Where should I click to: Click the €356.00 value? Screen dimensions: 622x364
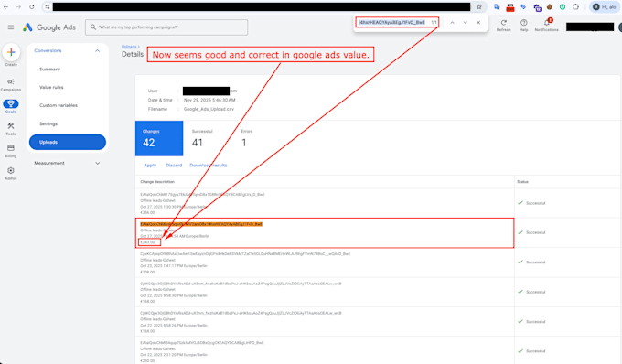pos(147,212)
